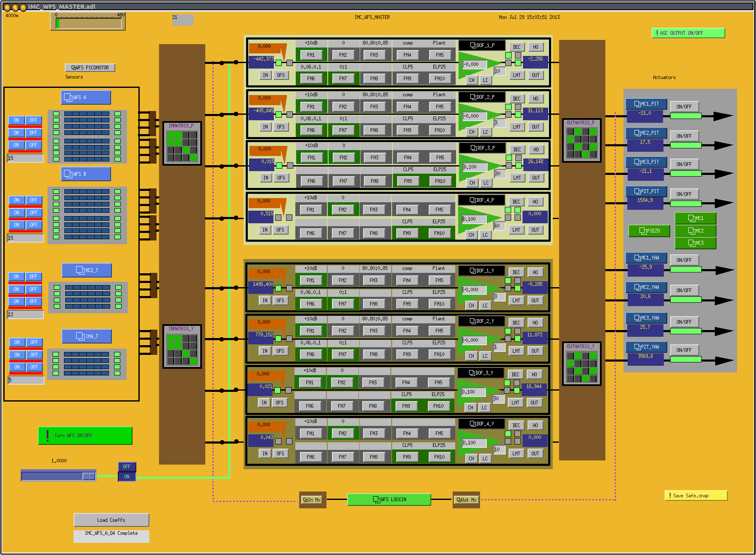The height and width of the screenshot is (555, 756).
Task: Switch the WFS gain slider OFF
Action: point(127,467)
